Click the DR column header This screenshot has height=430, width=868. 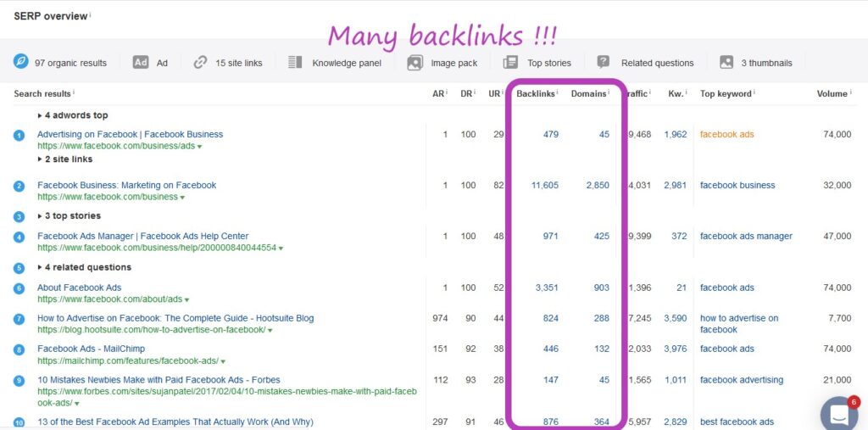(x=466, y=93)
